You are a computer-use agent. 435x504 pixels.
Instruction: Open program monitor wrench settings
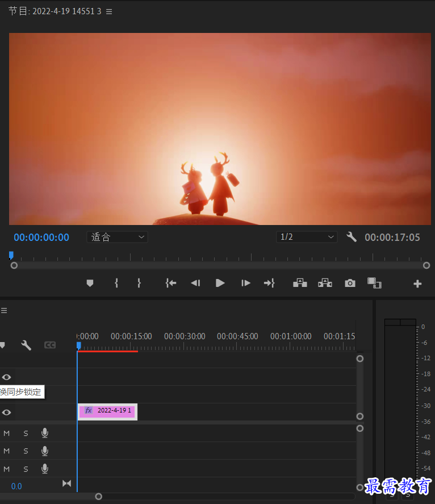(x=352, y=237)
